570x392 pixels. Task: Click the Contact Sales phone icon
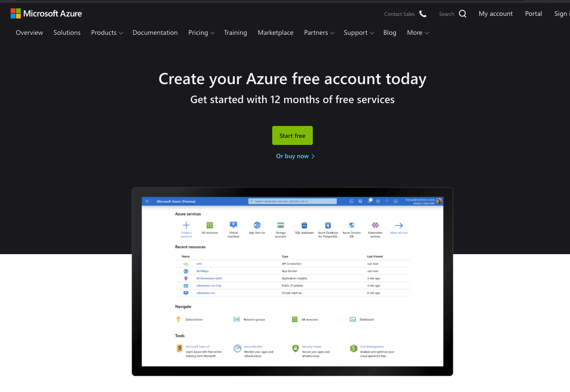click(x=423, y=14)
